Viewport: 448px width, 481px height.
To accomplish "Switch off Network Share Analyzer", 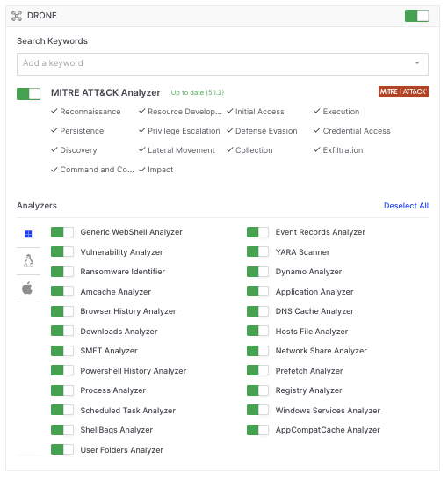I will (x=257, y=351).
